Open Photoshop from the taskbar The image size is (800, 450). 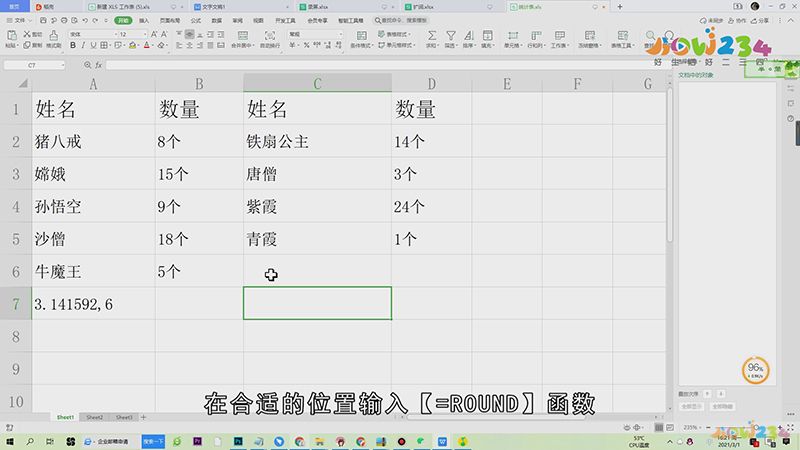click(x=238, y=441)
